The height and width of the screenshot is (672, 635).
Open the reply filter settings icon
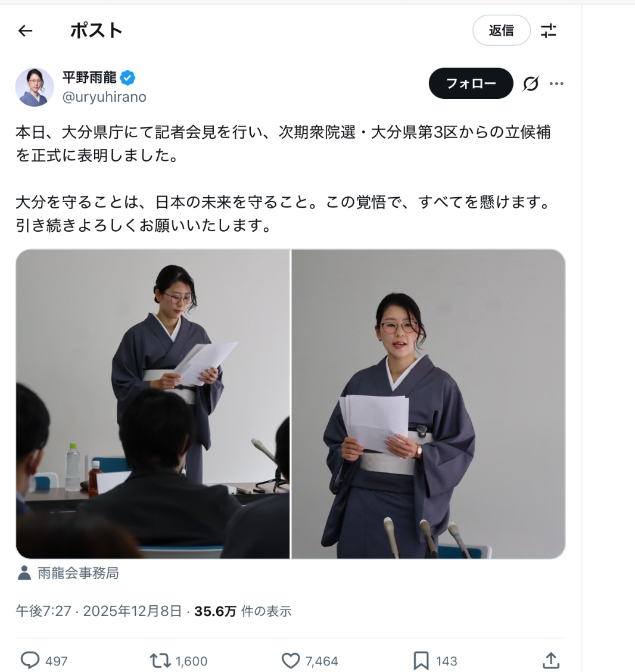click(548, 31)
